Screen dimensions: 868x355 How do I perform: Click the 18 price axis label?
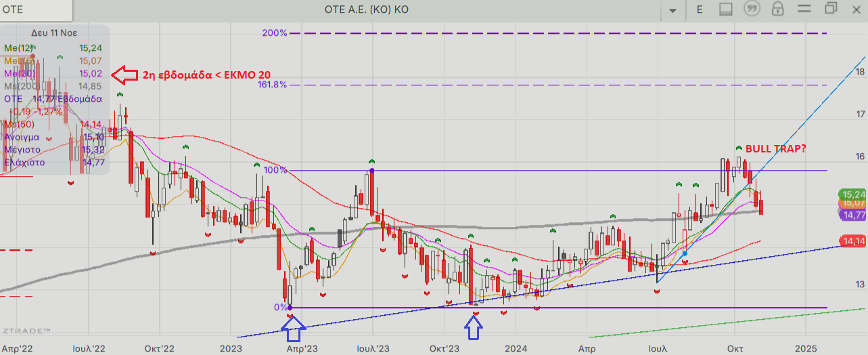pos(861,72)
